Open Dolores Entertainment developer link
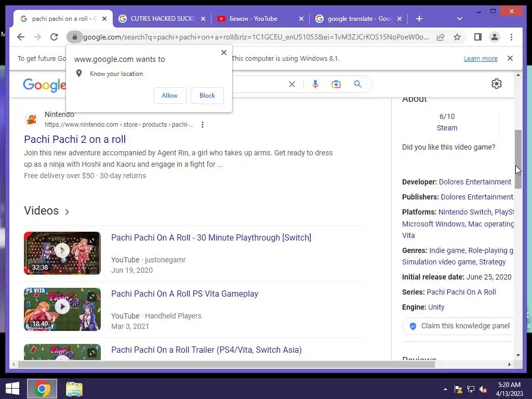This screenshot has width=532, height=399. coord(475,182)
